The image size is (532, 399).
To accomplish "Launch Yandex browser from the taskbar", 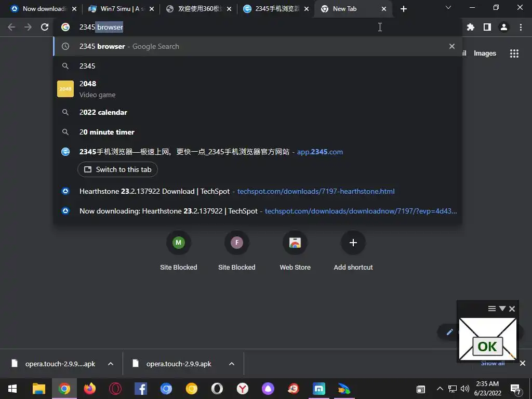I will coord(242,389).
